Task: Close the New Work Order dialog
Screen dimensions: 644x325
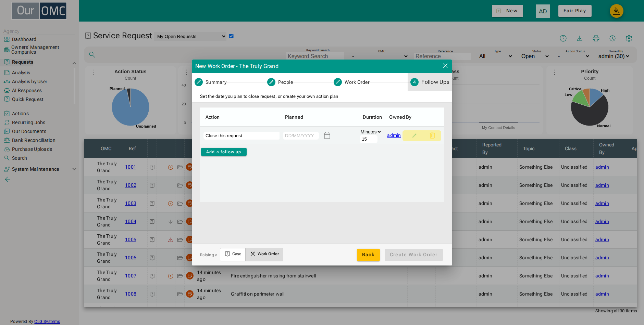Action: 445,66
